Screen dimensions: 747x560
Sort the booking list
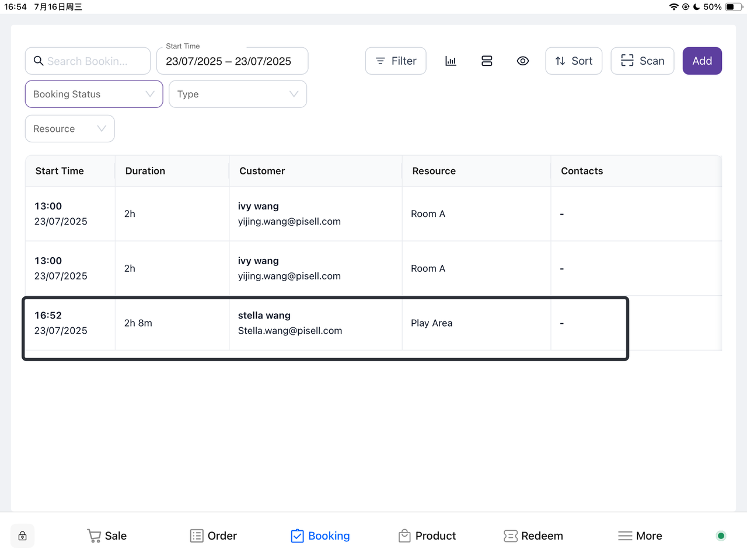tap(574, 61)
